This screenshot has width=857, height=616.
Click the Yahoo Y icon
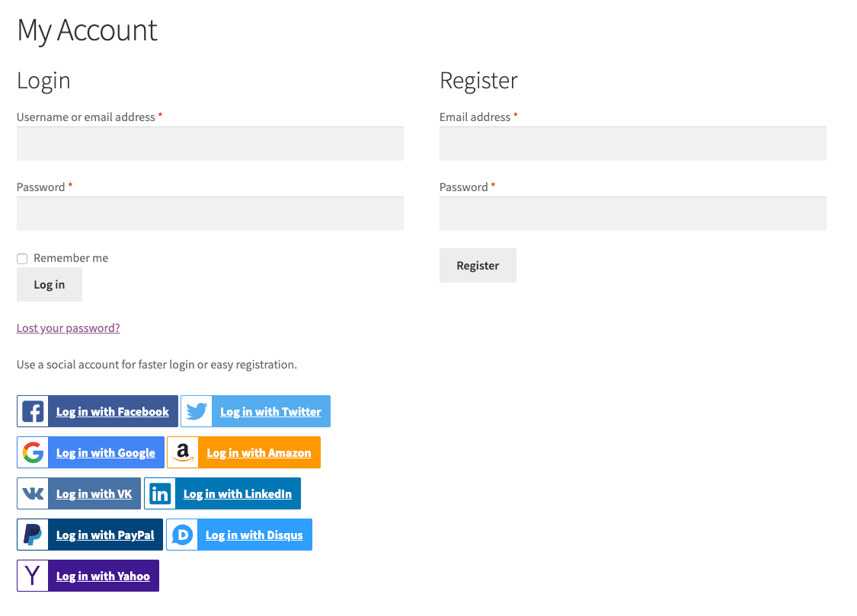32,576
